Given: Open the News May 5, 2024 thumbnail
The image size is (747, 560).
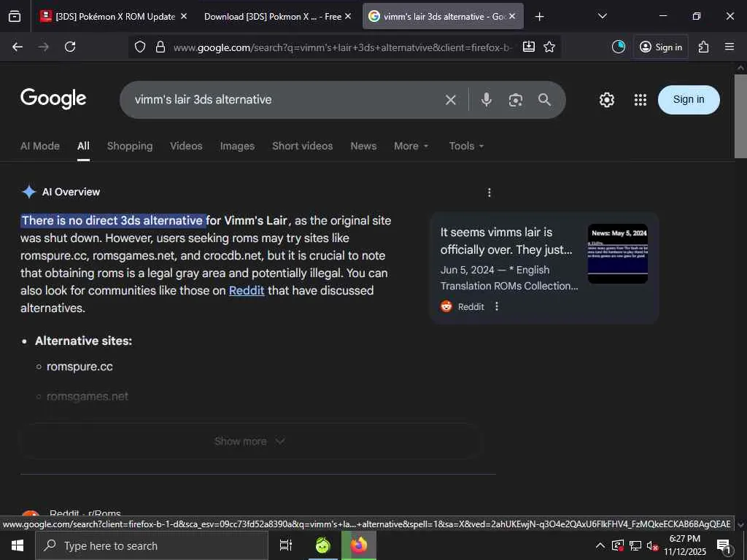Looking at the screenshot, I should (x=617, y=254).
